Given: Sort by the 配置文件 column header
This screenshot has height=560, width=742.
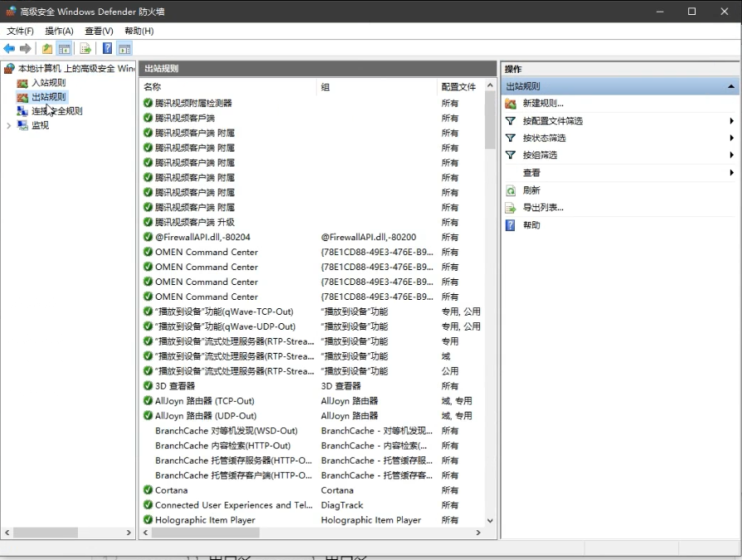Looking at the screenshot, I should tap(459, 87).
